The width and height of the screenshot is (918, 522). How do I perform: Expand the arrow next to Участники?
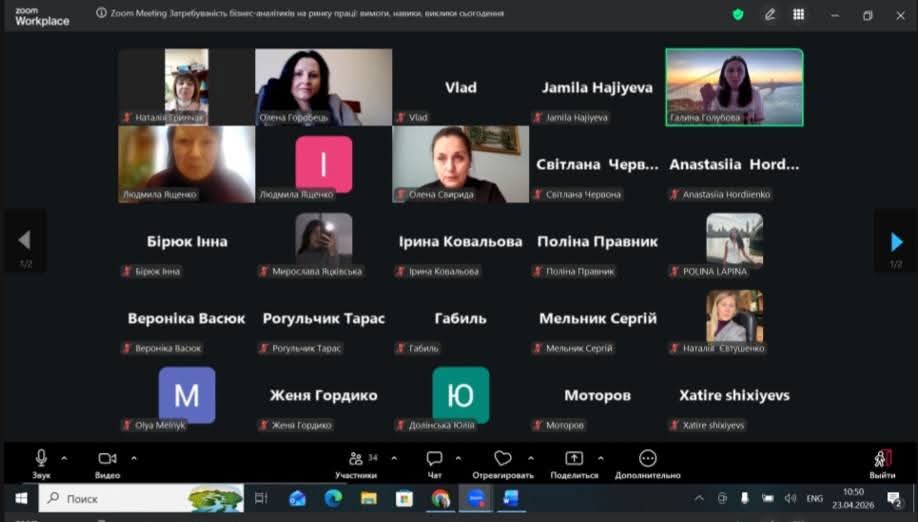click(394, 458)
